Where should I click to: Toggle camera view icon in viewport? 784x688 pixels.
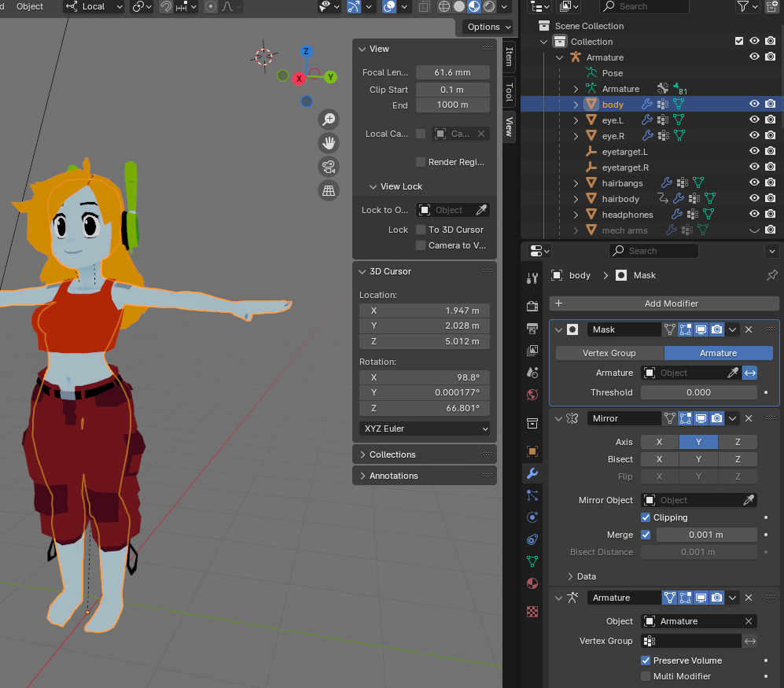tap(329, 167)
